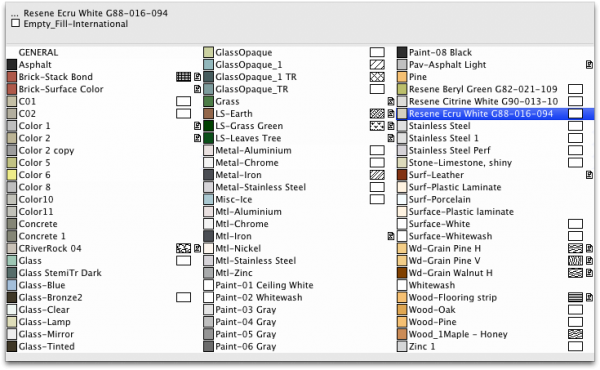Select Resene Citrine White G90-013-10

pos(483,101)
